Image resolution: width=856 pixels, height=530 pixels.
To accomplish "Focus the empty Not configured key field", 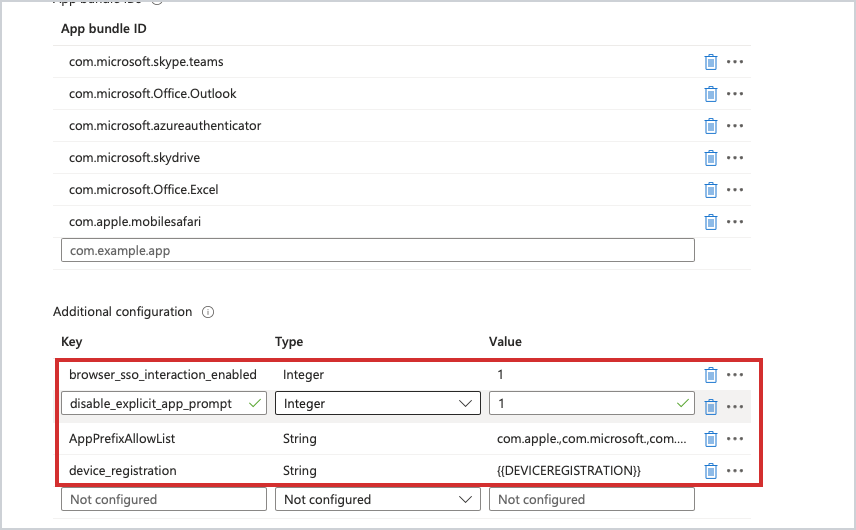I will pos(164,499).
